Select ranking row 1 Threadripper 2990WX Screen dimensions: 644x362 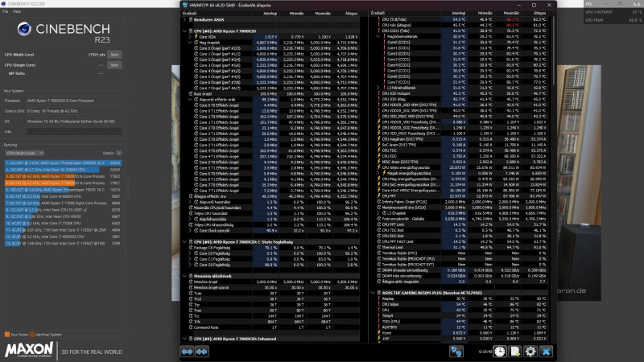(x=63, y=163)
